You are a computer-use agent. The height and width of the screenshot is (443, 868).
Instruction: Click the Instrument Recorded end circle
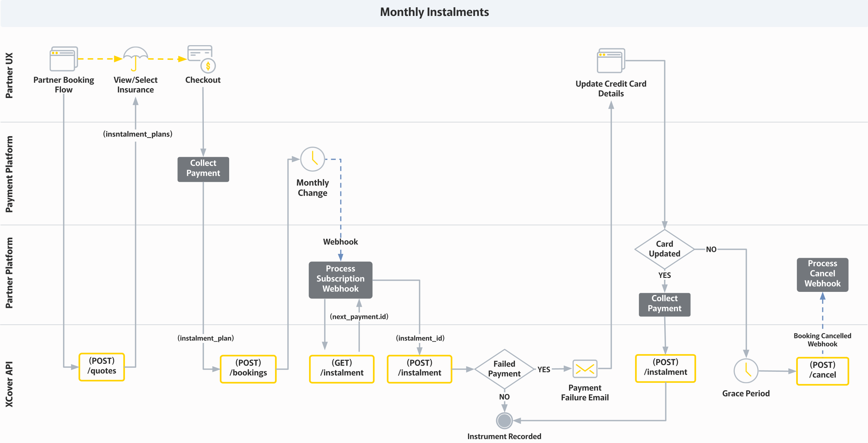coord(504,421)
